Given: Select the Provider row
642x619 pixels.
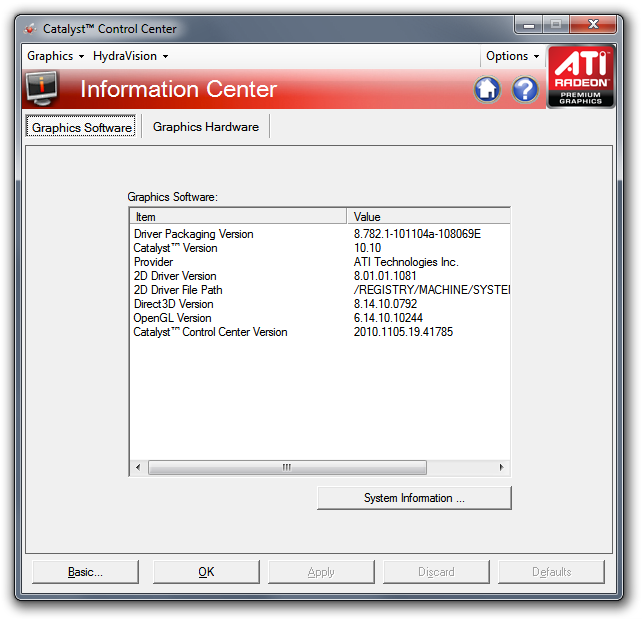Looking at the screenshot, I should (320, 262).
